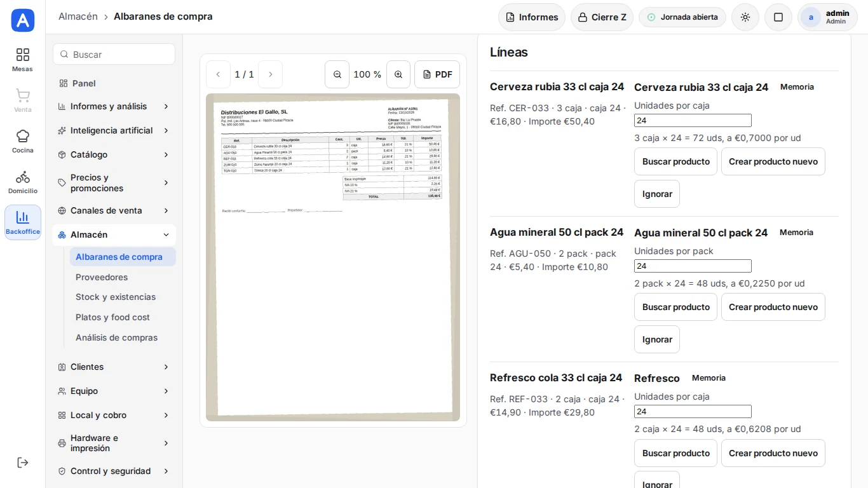Expand Canales de venta menu
Image resolution: width=868 pixels, height=488 pixels.
point(114,210)
